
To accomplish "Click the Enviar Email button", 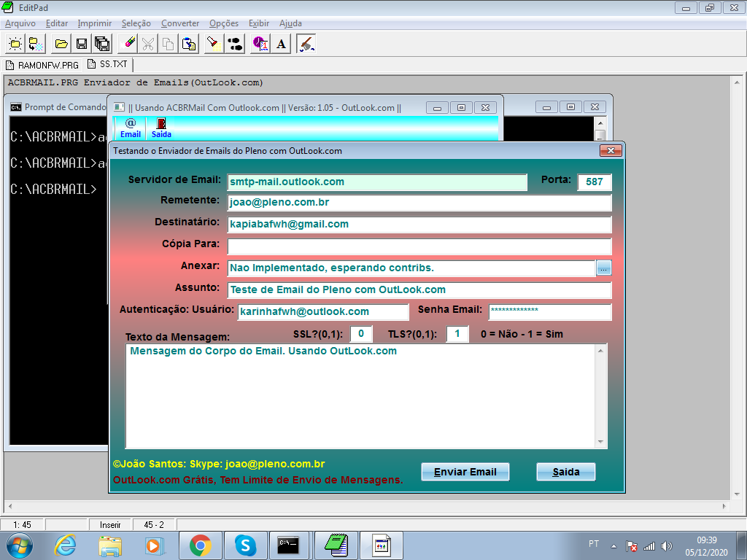I will (465, 472).
